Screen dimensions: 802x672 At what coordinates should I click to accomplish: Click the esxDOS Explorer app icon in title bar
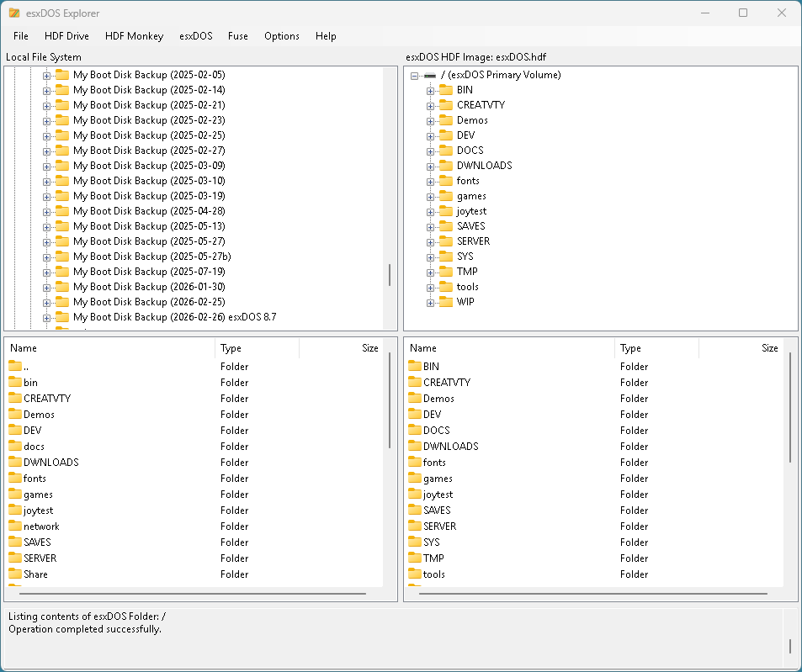pyautogui.click(x=14, y=13)
